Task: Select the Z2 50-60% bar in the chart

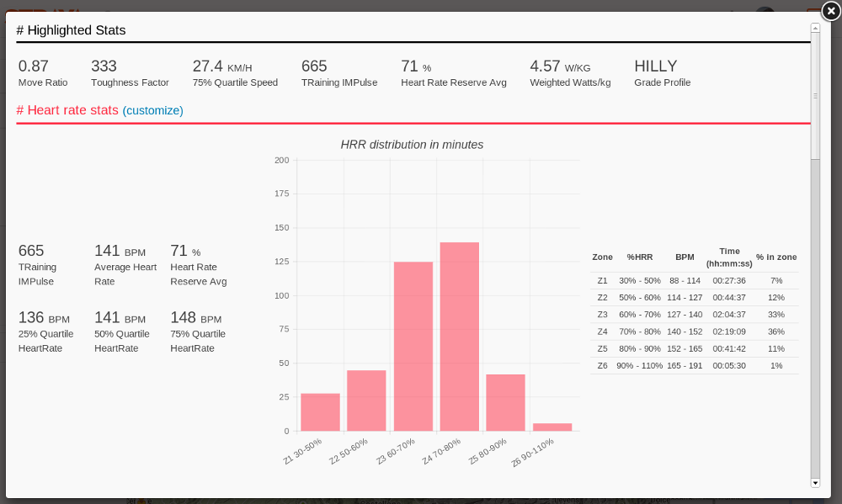Action: 366,401
